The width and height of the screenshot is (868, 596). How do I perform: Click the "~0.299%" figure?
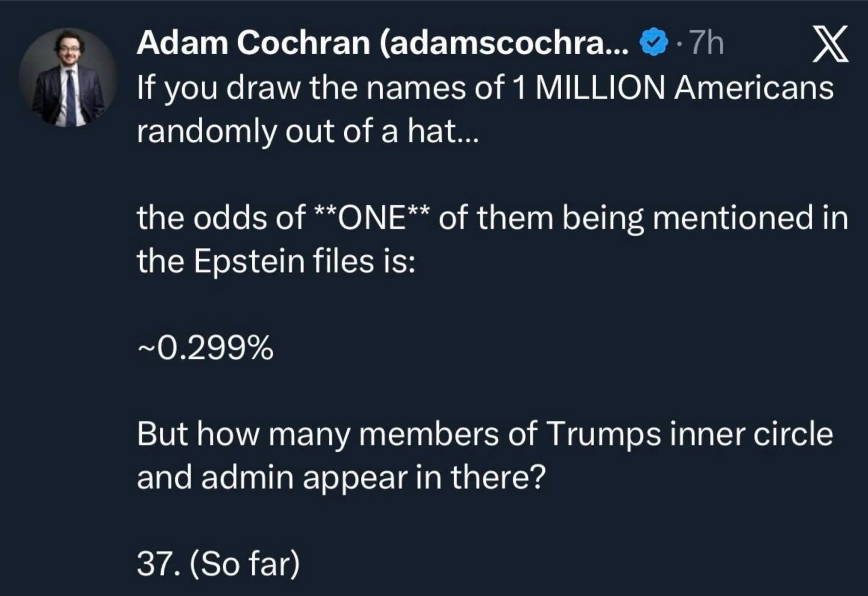tap(205, 348)
